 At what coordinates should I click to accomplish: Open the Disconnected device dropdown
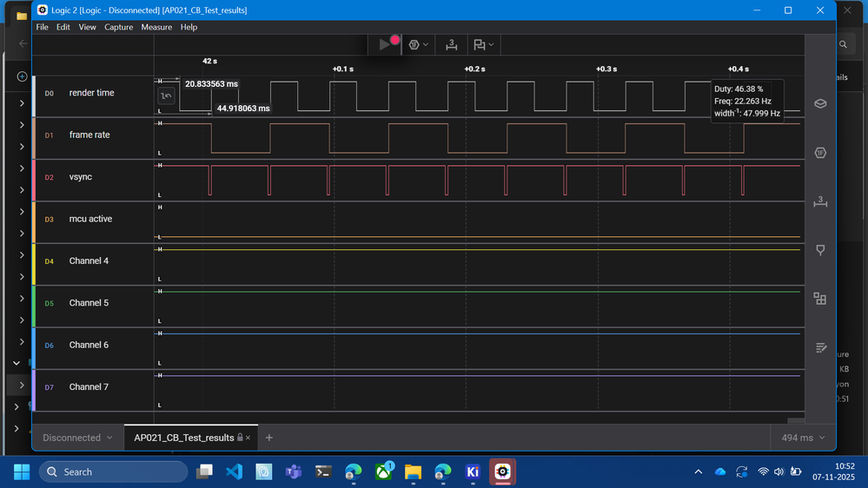point(77,438)
